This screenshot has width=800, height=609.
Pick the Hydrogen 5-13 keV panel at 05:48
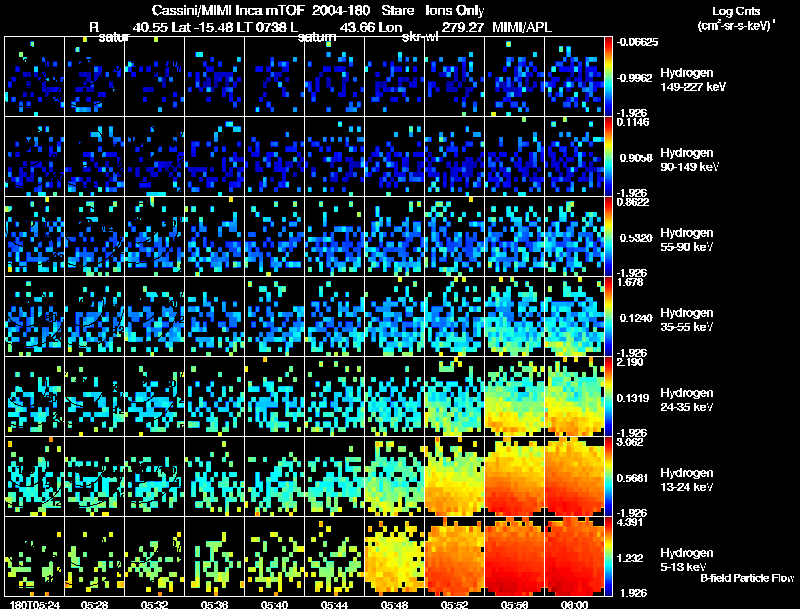pos(394,556)
